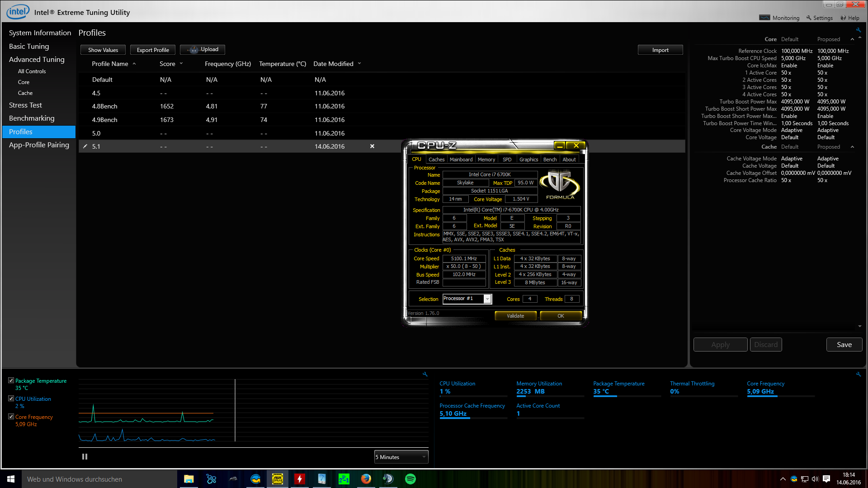
Task: Open Help in the top bar
Action: pyautogui.click(x=850, y=18)
